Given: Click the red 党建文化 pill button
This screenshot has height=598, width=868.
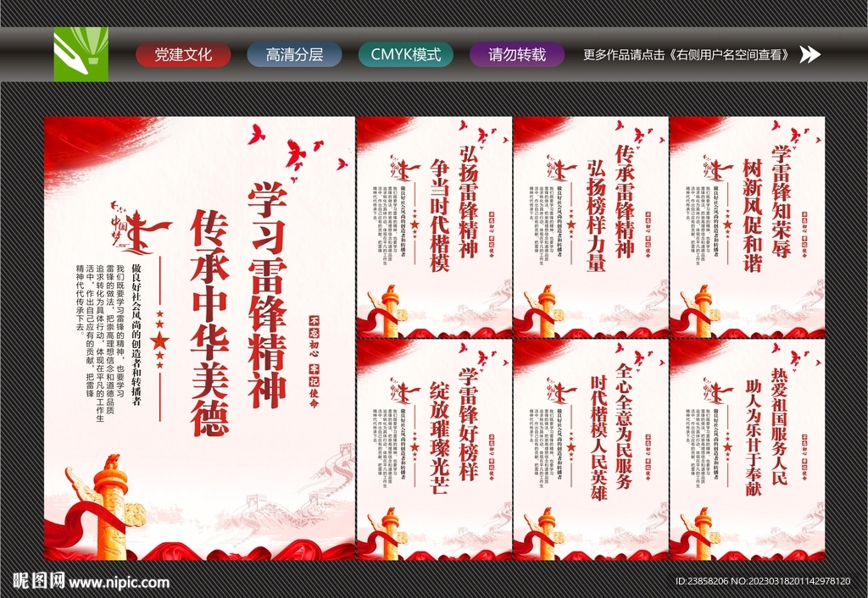Looking at the screenshot, I should pos(183,55).
